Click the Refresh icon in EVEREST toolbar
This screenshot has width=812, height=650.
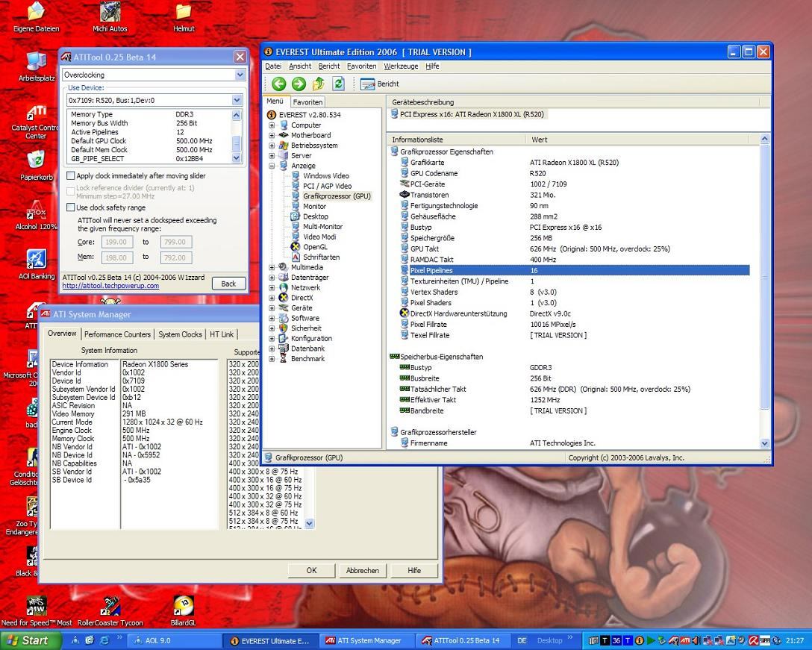[339, 84]
